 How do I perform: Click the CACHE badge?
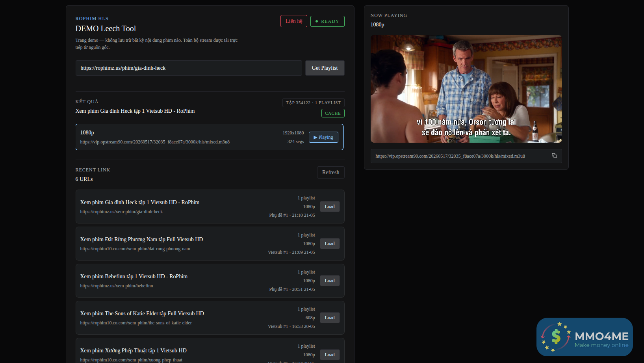tap(333, 113)
